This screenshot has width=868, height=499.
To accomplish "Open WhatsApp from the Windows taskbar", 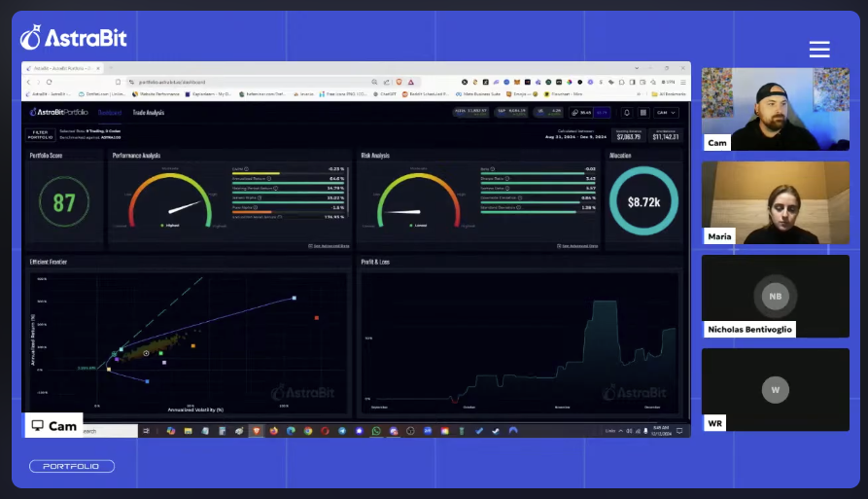I will tap(376, 430).
